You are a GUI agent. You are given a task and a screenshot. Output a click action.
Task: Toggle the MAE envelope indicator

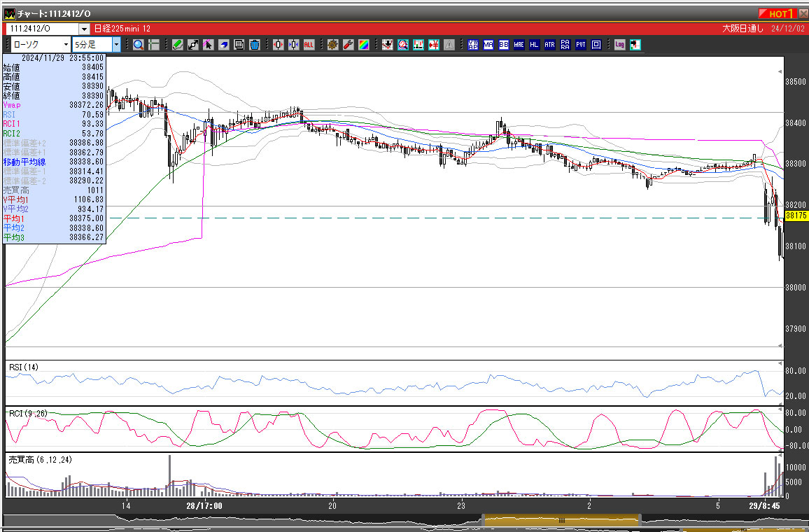point(519,45)
